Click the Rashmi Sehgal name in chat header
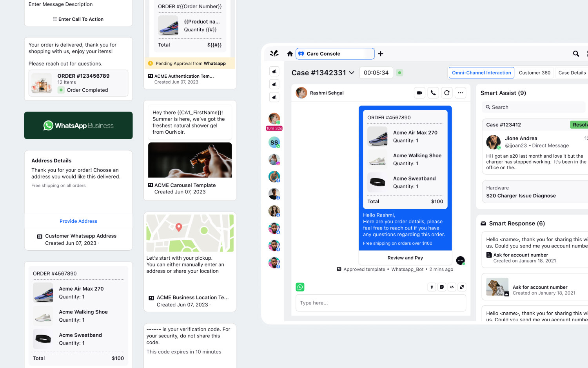 point(327,93)
